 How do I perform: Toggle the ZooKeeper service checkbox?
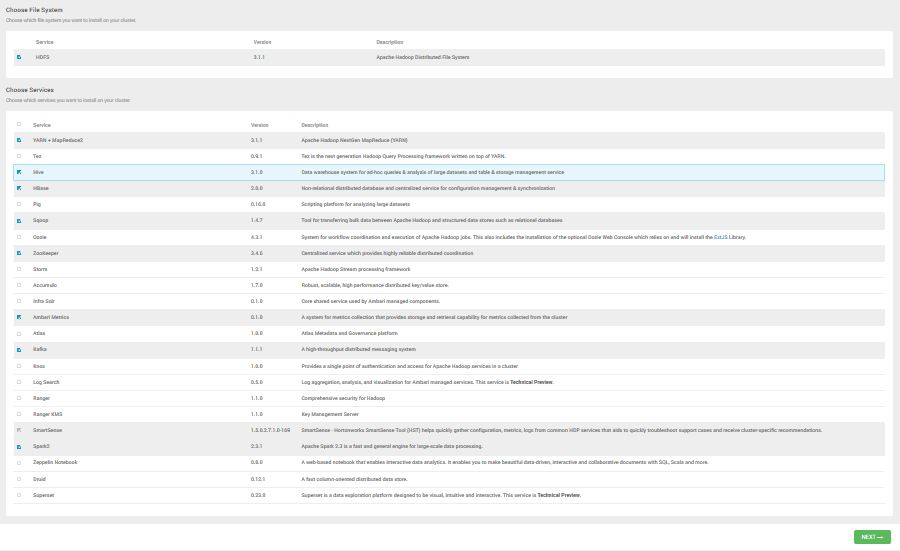click(x=19, y=253)
